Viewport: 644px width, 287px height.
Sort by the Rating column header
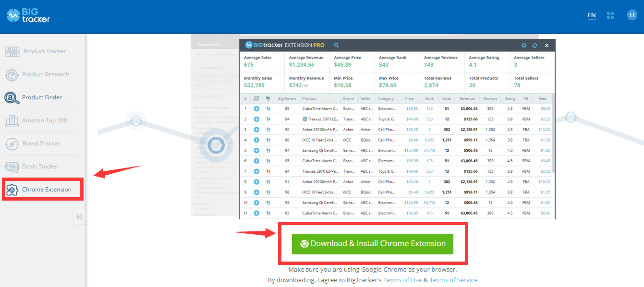tap(510, 98)
